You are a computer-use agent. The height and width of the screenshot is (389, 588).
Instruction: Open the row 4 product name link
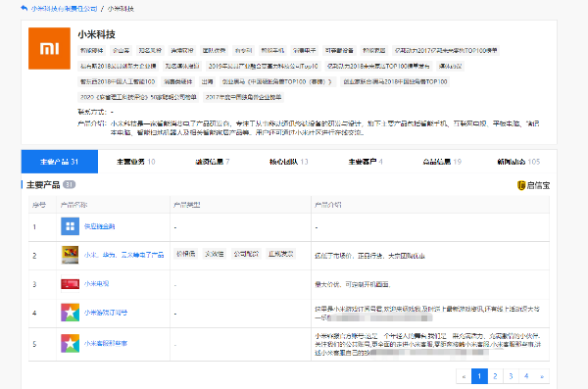pos(106,313)
